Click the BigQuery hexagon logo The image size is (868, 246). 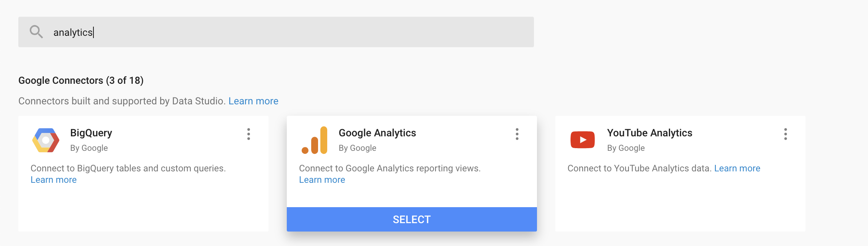(46, 140)
